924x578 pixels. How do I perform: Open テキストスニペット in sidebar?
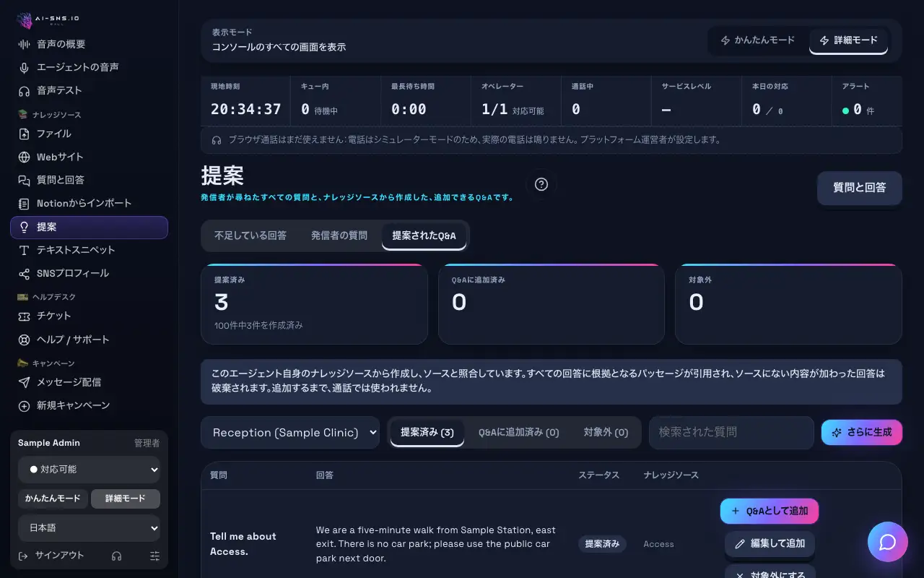click(89, 250)
